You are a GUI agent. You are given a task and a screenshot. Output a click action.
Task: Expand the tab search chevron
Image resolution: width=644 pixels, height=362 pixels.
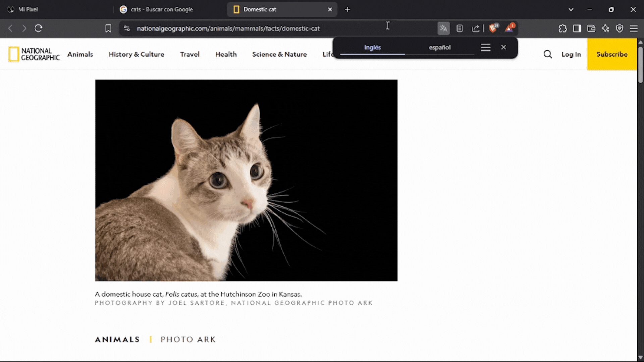[571, 9]
